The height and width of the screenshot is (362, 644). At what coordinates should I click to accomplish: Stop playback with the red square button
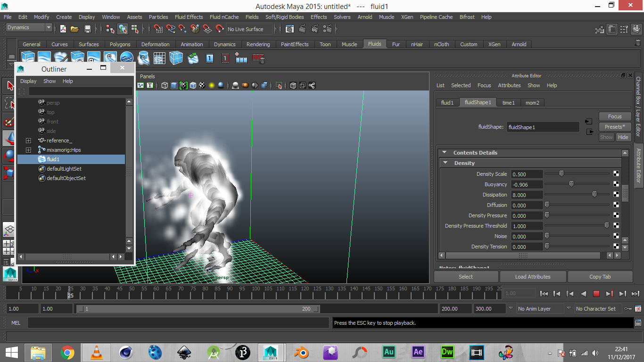point(596,294)
